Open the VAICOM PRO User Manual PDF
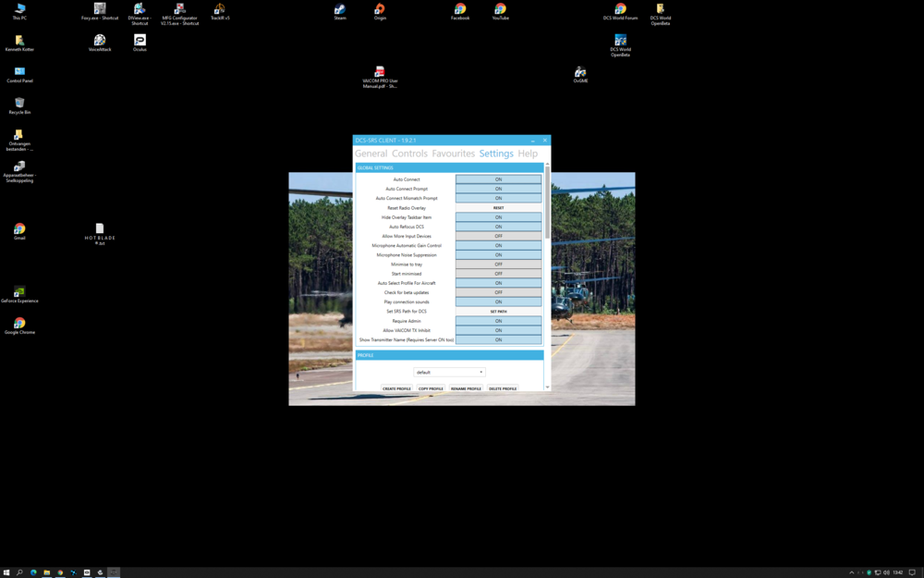 tap(379, 73)
